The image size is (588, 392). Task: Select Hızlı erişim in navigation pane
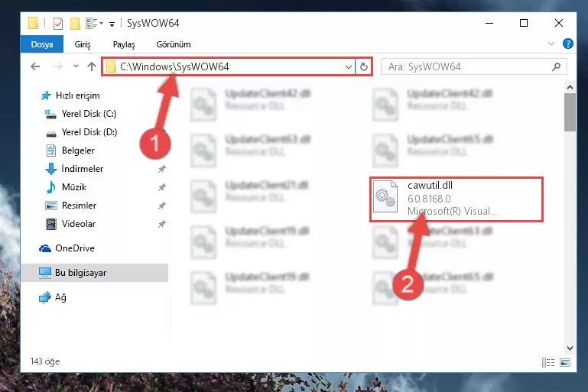click(x=70, y=96)
